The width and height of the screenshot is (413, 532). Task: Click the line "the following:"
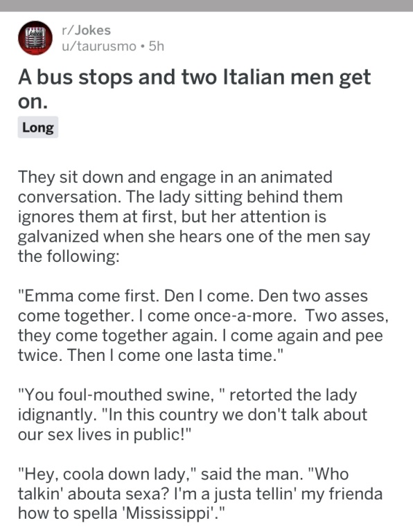pyautogui.click(x=69, y=256)
